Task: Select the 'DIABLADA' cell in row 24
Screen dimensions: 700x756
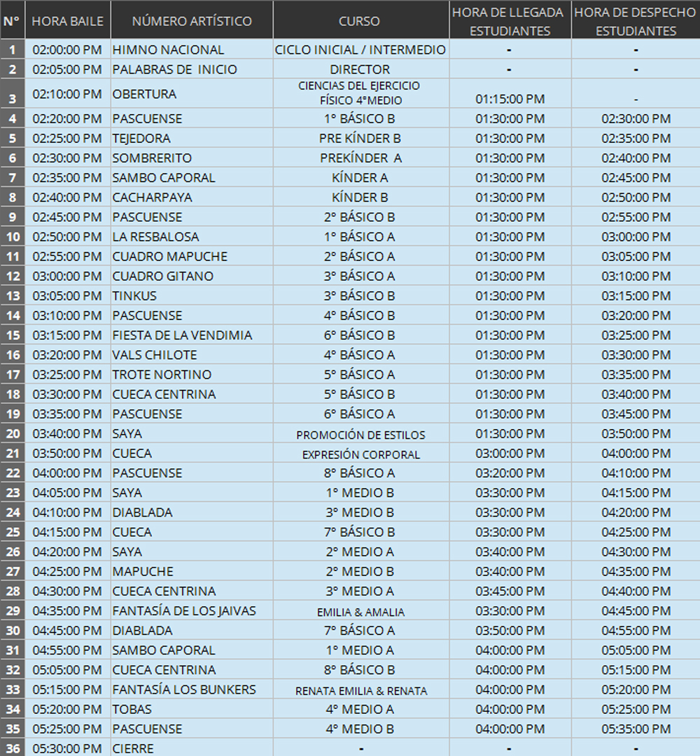Action: 192,512
